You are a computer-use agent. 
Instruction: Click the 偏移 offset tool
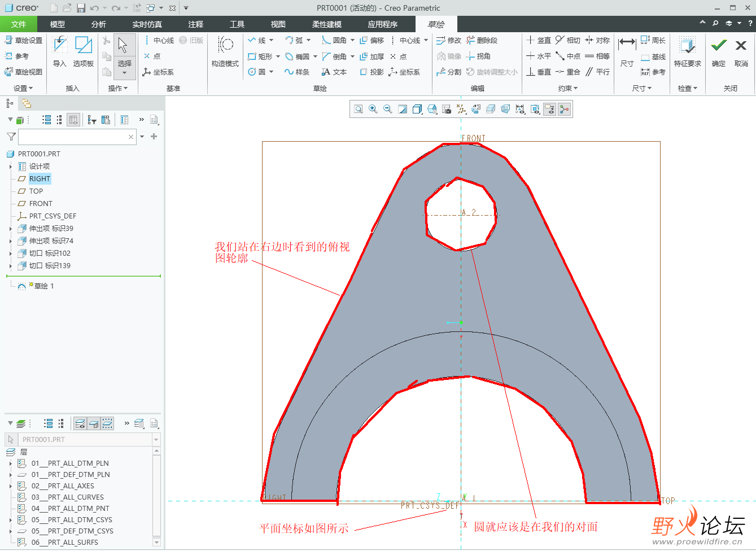372,41
